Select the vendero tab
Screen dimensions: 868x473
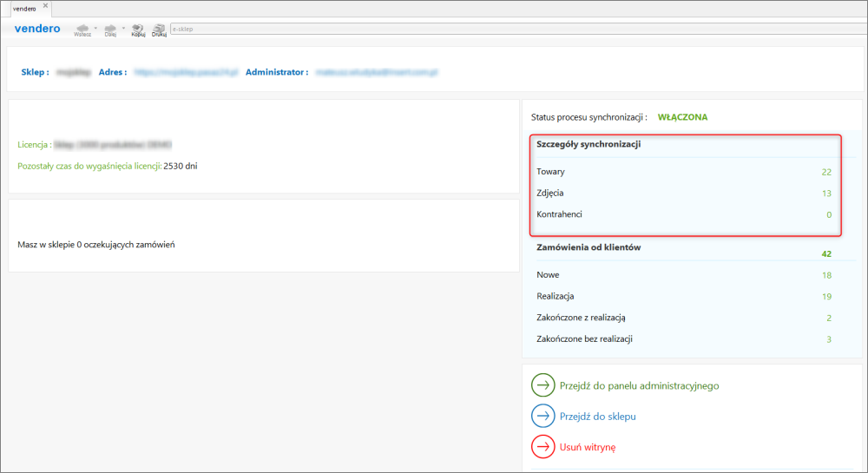(x=23, y=8)
